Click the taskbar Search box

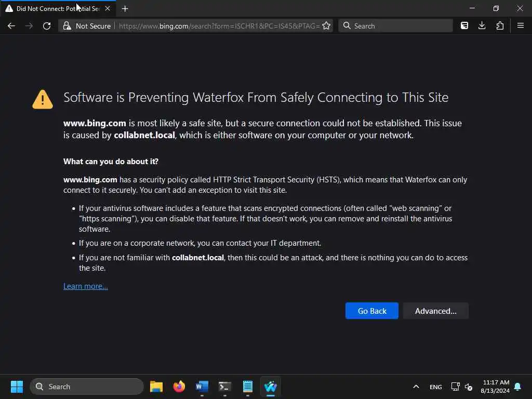pyautogui.click(x=87, y=387)
